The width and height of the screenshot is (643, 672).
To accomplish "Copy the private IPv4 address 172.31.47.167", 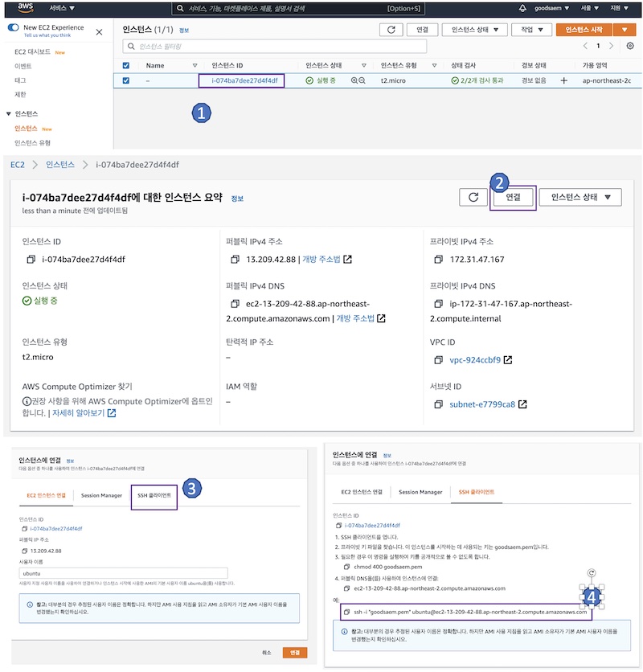I will [438, 260].
